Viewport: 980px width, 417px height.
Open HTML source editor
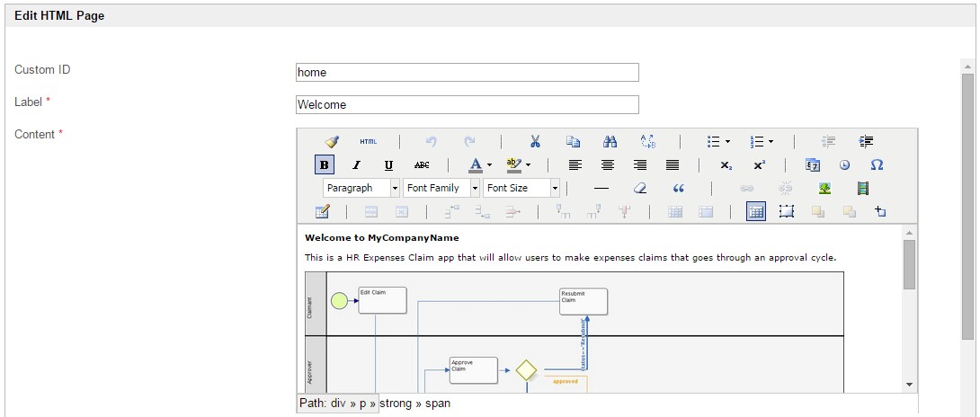[x=368, y=141]
